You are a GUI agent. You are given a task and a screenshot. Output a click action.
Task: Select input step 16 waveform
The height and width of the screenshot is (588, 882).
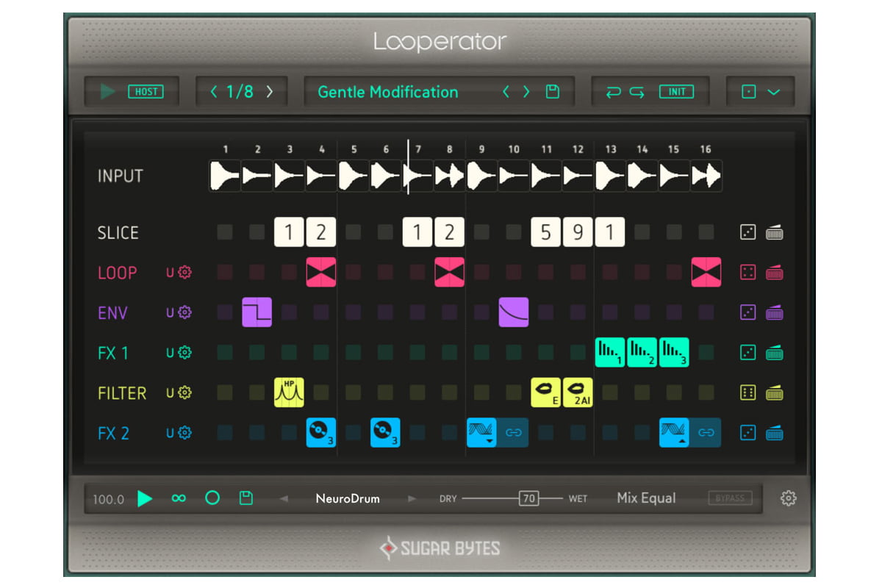pyautogui.click(x=706, y=176)
